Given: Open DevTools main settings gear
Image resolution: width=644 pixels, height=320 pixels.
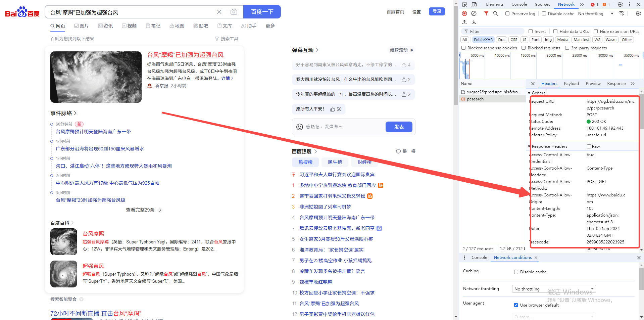Looking at the screenshot, I should pyautogui.click(x=620, y=4).
